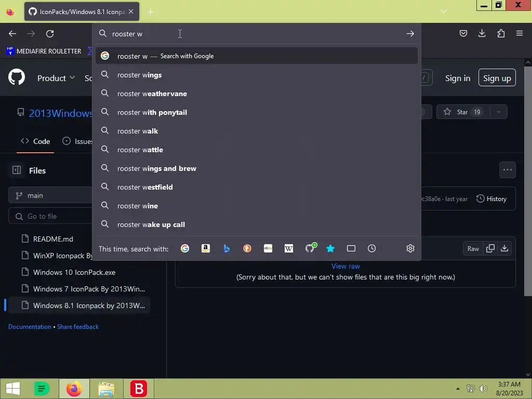Search this time with Wikipedia icon
Image resolution: width=532 pixels, height=399 pixels.
point(289,248)
